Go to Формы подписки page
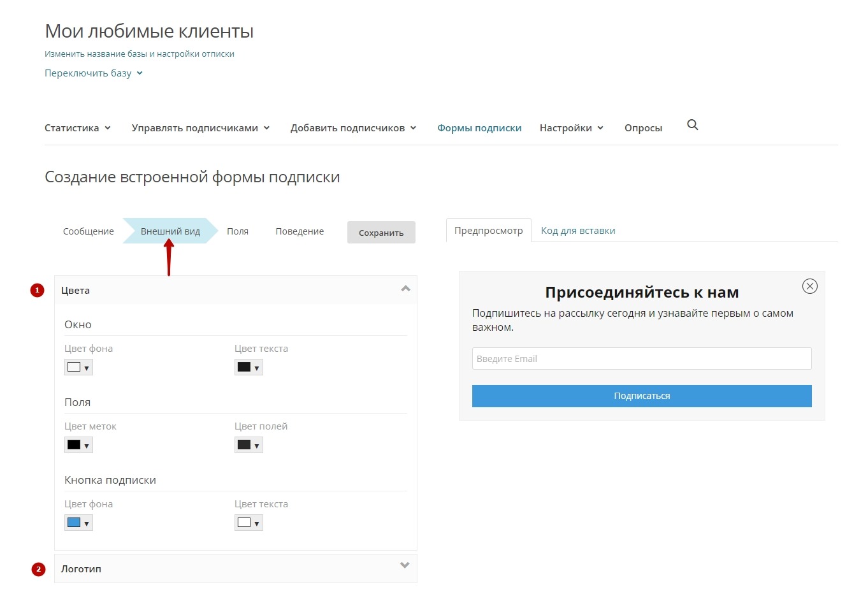 click(x=479, y=128)
